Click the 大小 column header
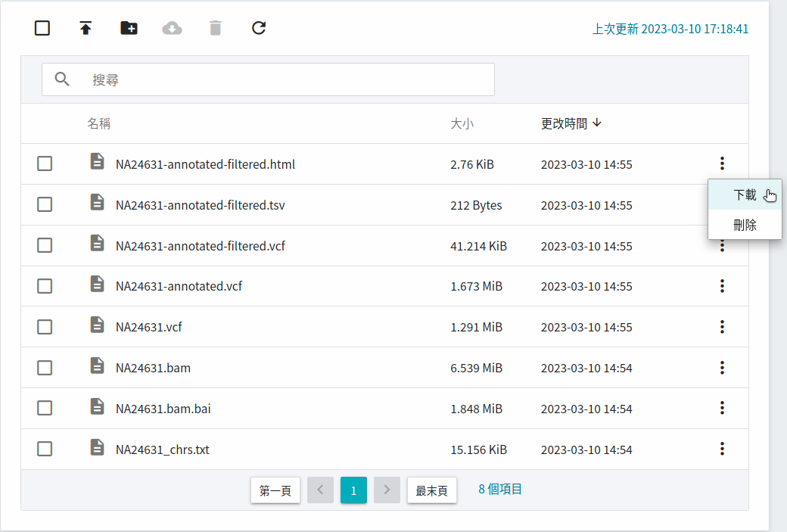This screenshot has width=787, height=532. pyautogui.click(x=462, y=123)
